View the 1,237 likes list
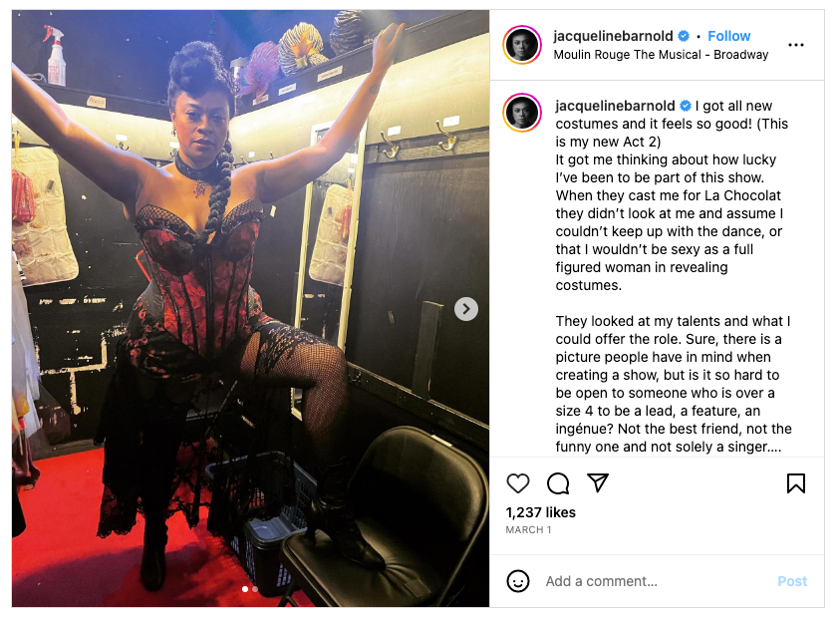 point(540,512)
